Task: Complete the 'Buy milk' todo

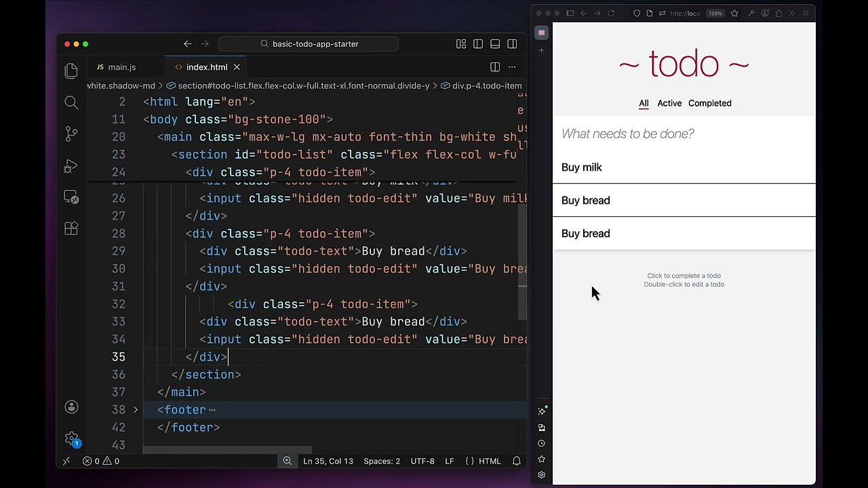Action: pos(684,167)
